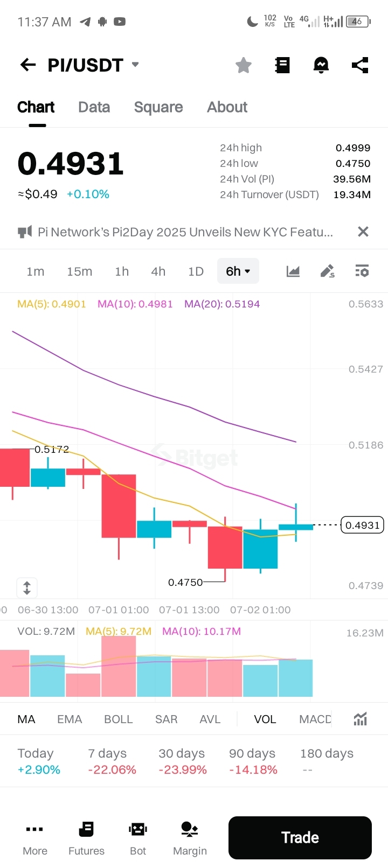Screen dimensions: 388x868
Task: Open the PI/USDT pair dropdown
Action: (x=135, y=65)
